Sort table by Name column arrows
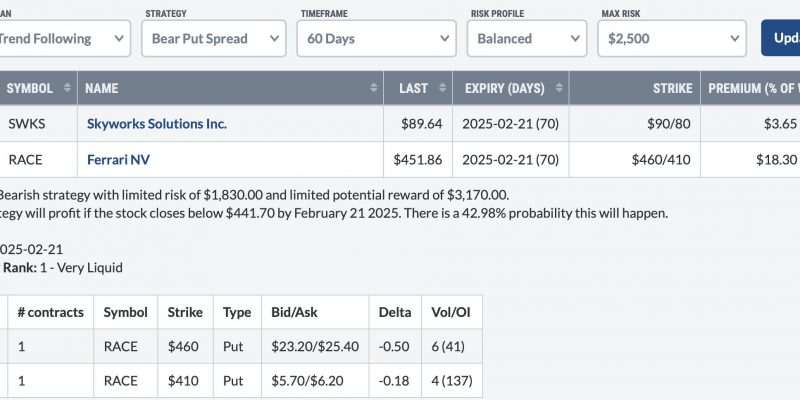 click(374, 88)
